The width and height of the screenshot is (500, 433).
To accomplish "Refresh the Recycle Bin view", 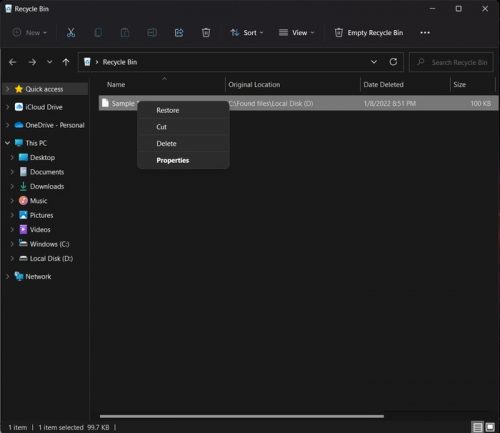I will pyautogui.click(x=393, y=62).
